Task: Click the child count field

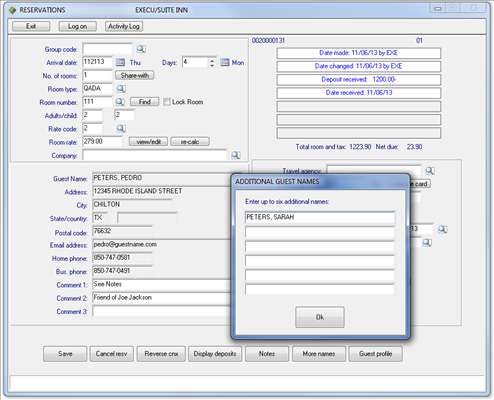Action: (x=125, y=115)
